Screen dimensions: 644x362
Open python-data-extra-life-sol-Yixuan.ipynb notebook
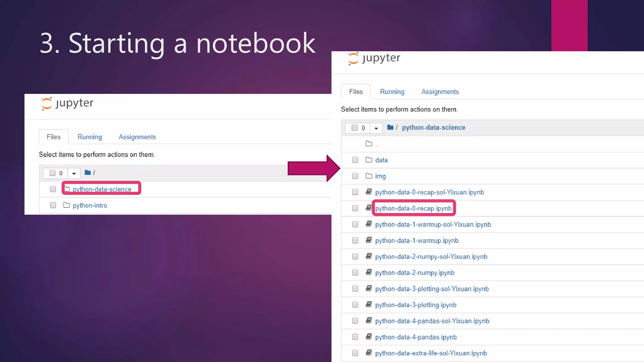[431, 353]
